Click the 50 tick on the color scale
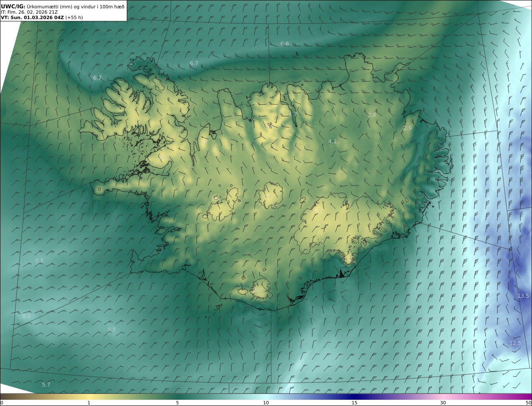 [529, 403]
